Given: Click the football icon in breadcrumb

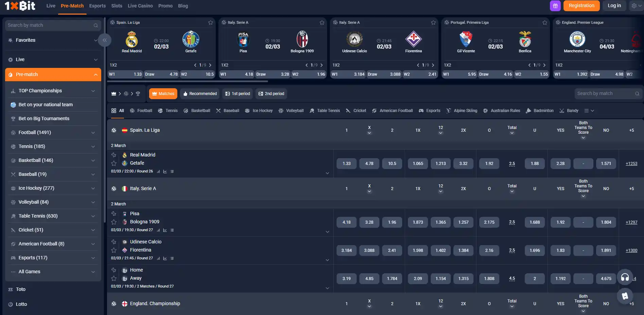Looking at the screenshot, I should [126, 94].
